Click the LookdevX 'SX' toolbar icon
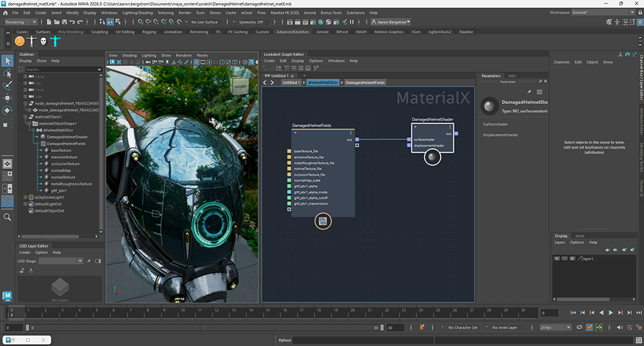The image size is (644, 346). pos(316,68)
